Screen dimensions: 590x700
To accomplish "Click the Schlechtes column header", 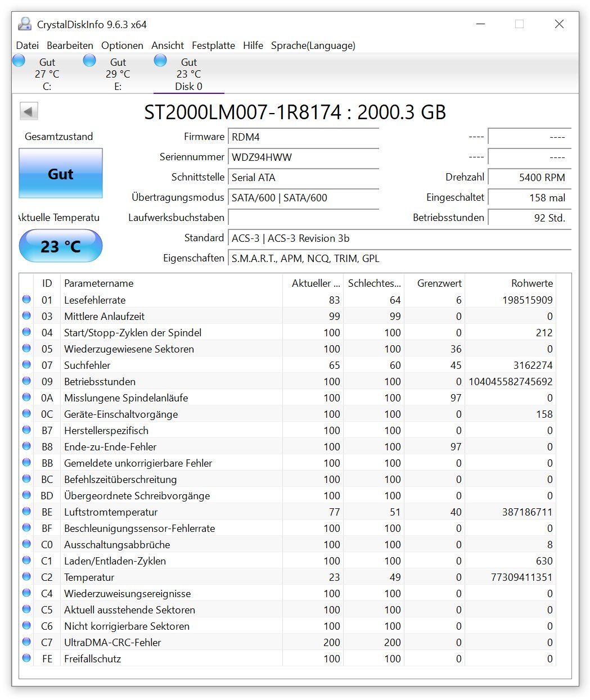I will coord(373,283).
